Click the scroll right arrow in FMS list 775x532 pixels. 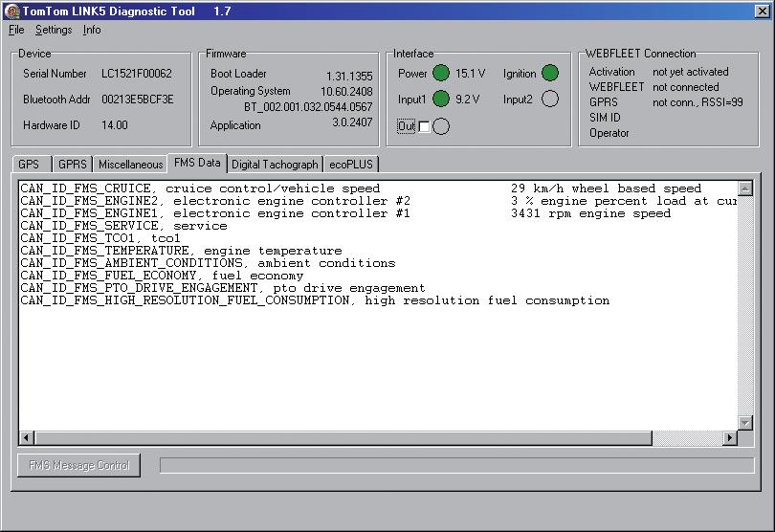point(730,437)
